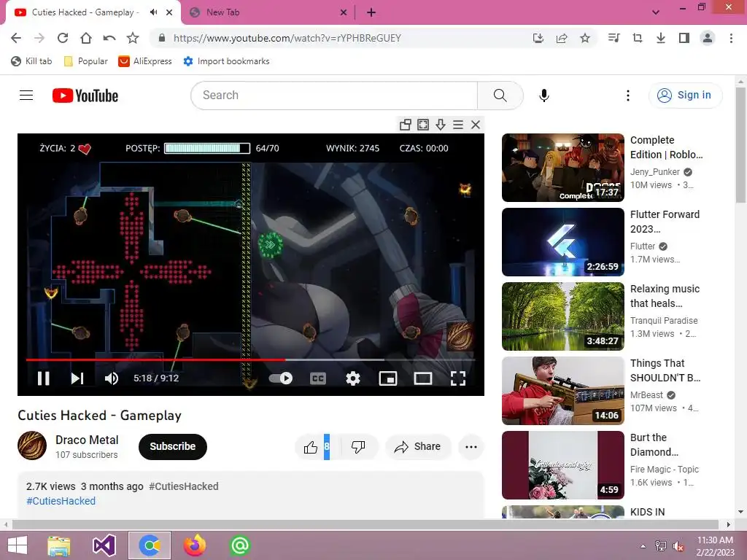The width and height of the screenshot is (747, 560).
Task: Open Relaxing music that heals thumbnail
Action: (563, 316)
